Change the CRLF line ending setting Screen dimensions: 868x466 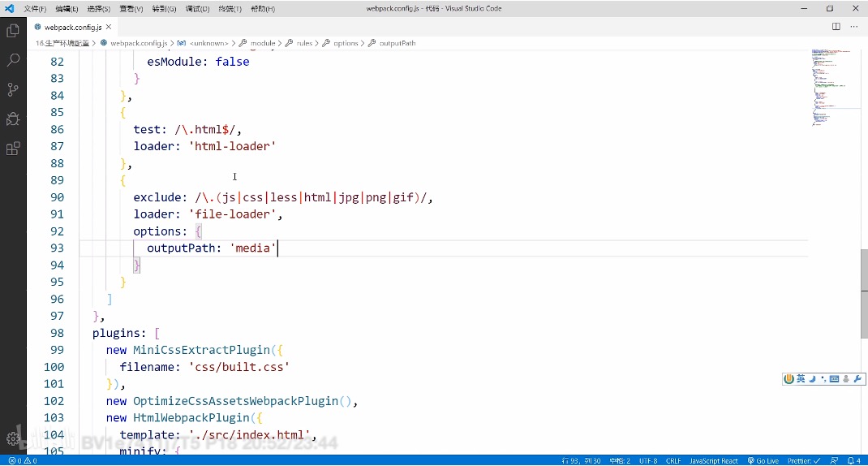click(673, 461)
